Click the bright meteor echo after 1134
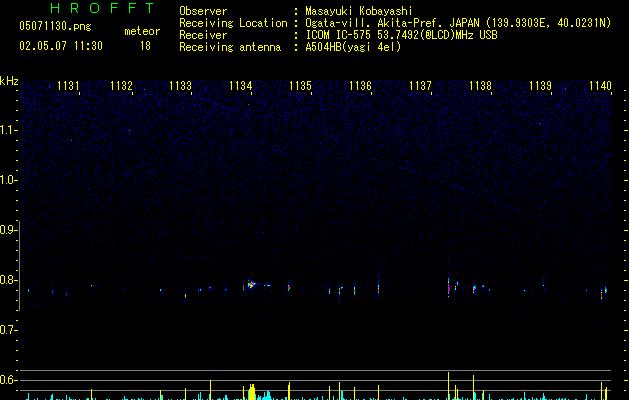This screenshot has width=629, height=400. [x=252, y=284]
